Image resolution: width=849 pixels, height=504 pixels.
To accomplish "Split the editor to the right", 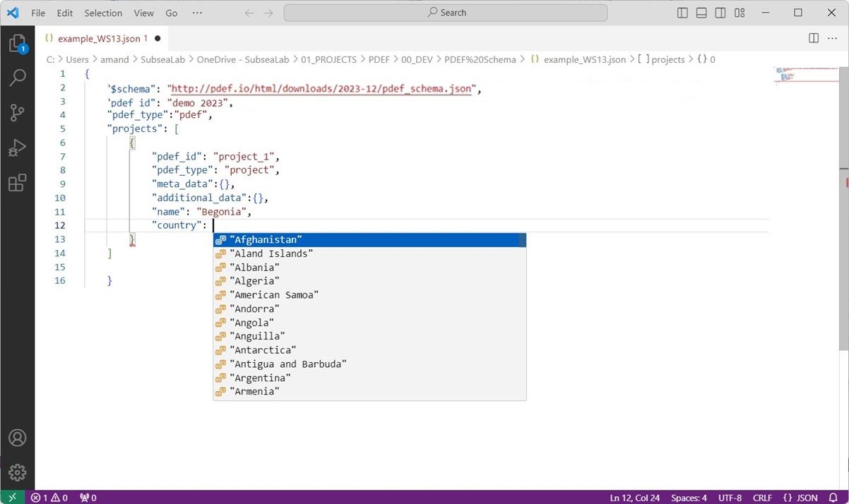I will click(814, 38).
